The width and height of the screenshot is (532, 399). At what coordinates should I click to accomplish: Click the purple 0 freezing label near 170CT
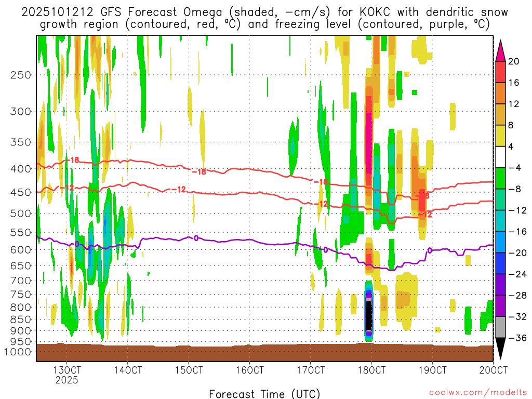[326, 250]
